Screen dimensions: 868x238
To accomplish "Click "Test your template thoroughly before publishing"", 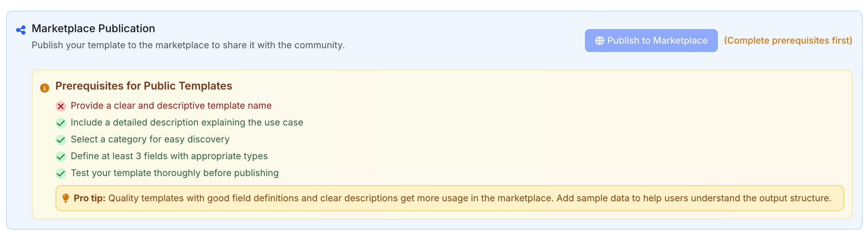I will point(175,173).
